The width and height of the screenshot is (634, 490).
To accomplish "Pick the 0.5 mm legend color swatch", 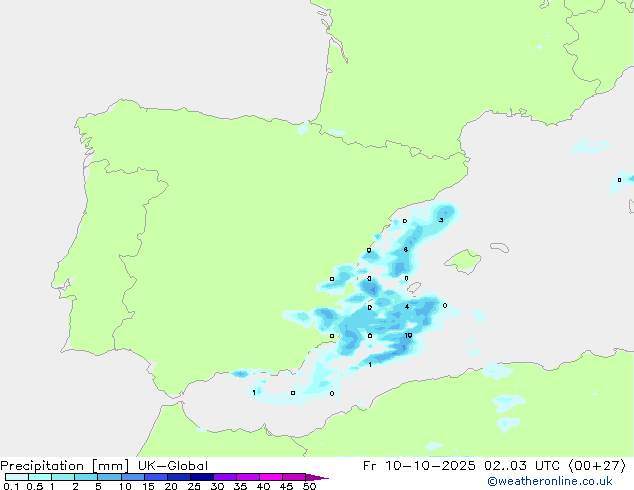I will click(x=40, y=477).
